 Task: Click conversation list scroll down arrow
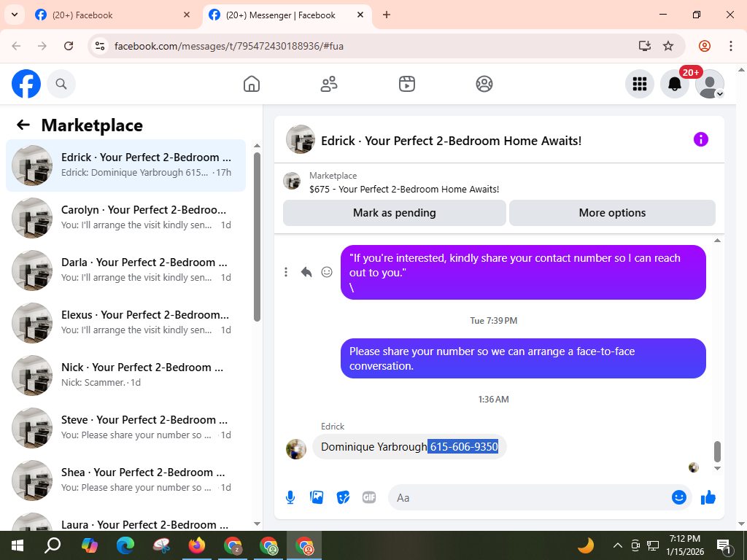pyautogui.click(x=258, y=524)
